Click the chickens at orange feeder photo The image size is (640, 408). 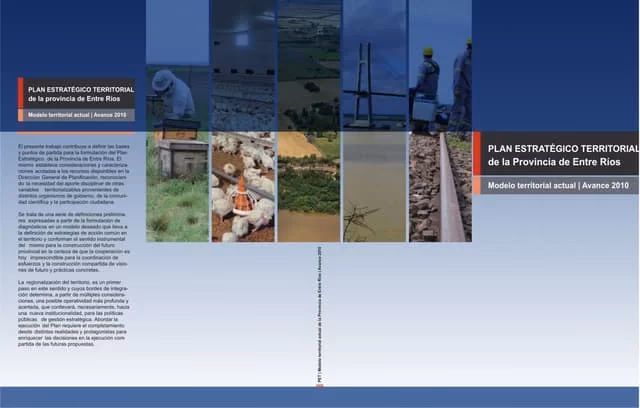click(x=242, y=187)
